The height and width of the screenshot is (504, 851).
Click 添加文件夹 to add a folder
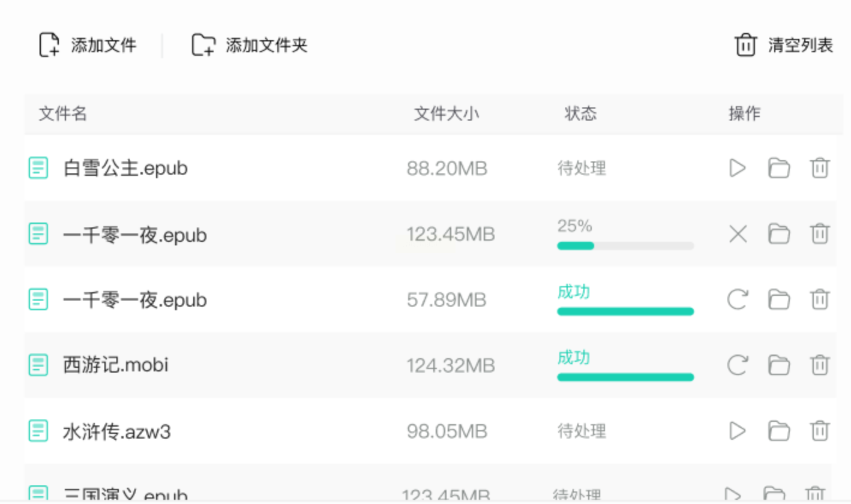(250, 46)
